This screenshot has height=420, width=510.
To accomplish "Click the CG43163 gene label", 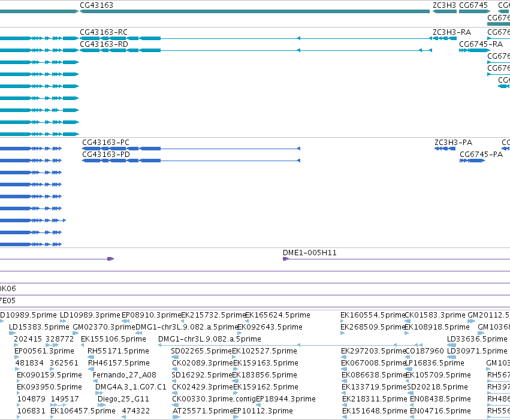I will [96, 5].
